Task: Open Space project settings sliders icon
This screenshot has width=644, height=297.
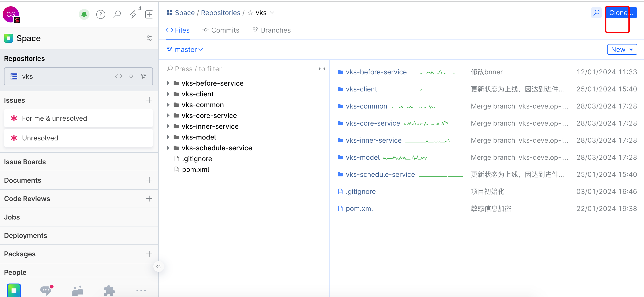Action: (149, 38)
